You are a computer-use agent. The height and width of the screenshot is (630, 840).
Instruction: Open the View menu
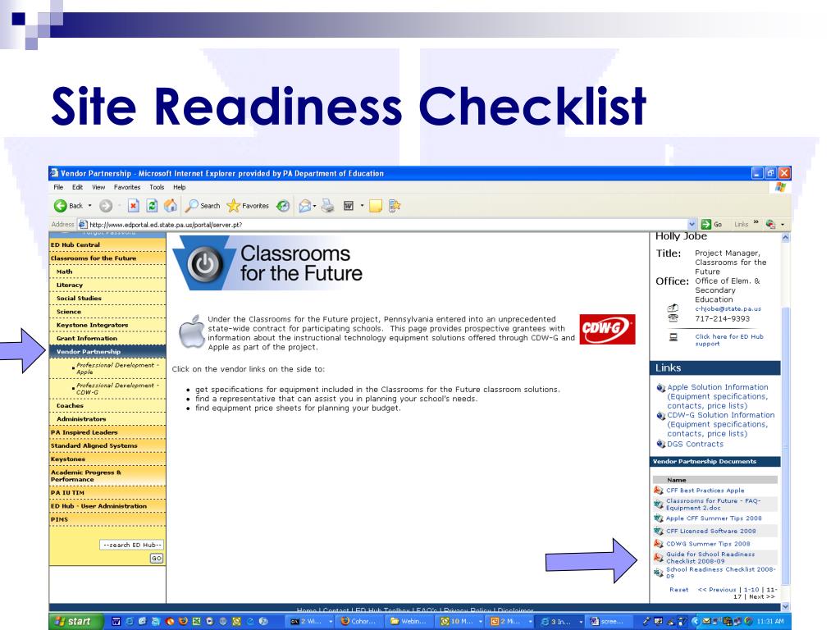(98, 187)
